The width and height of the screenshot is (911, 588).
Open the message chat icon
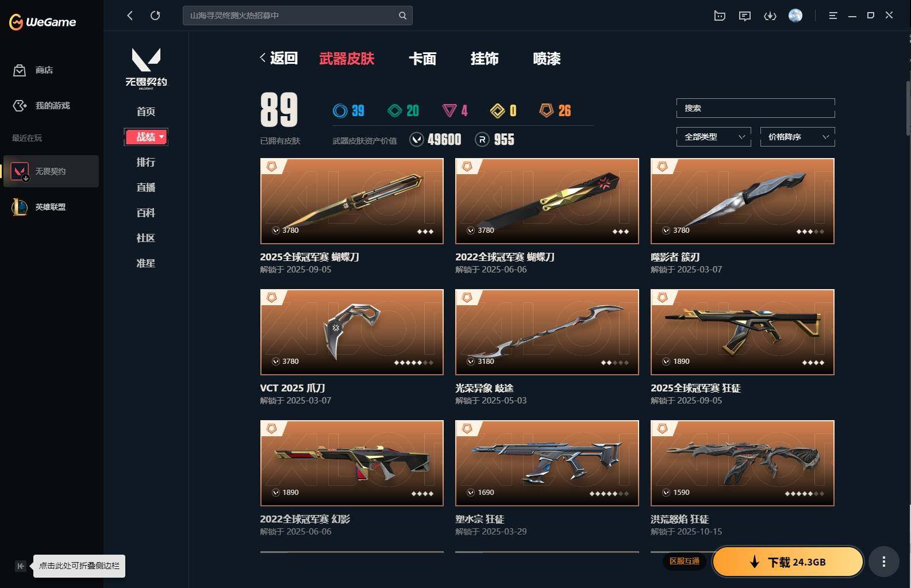click(x=745, y=16)
